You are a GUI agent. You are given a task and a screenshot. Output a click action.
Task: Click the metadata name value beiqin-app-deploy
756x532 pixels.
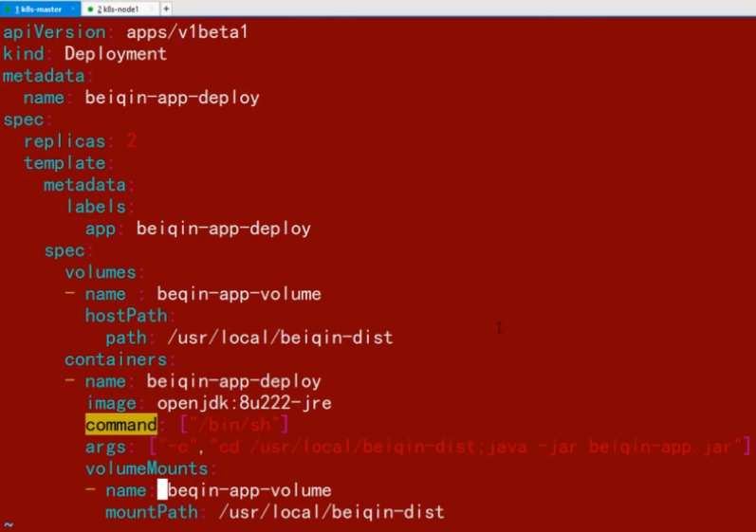(172, 98)
